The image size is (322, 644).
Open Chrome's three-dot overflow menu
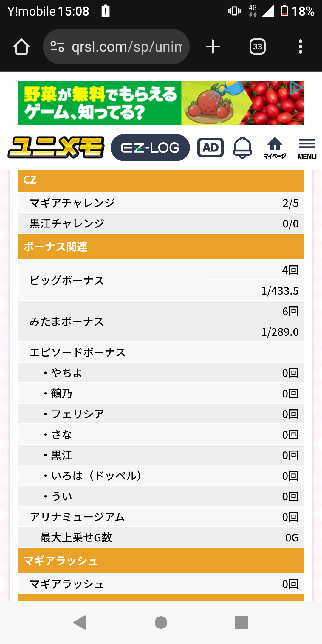pos(300,47)
